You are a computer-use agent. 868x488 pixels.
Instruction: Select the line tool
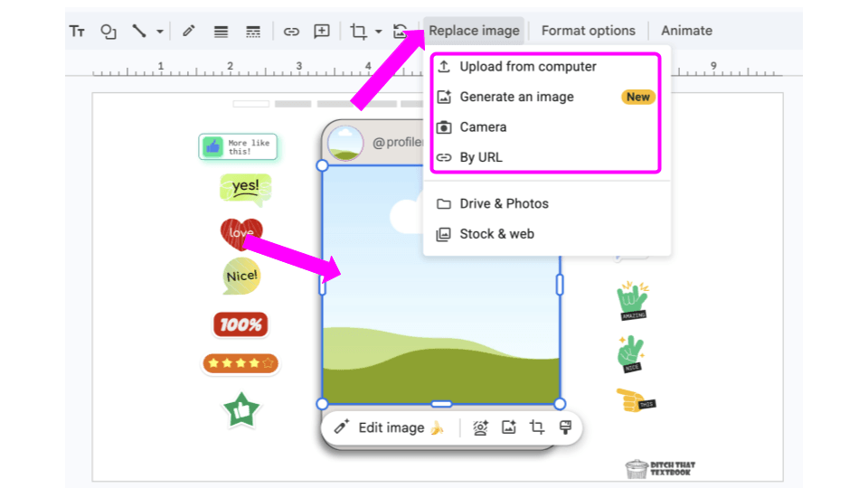(139, 31)
